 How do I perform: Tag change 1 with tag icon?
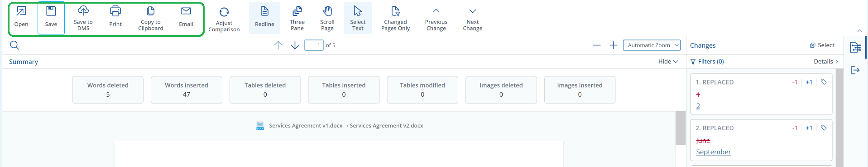(824, 82)
